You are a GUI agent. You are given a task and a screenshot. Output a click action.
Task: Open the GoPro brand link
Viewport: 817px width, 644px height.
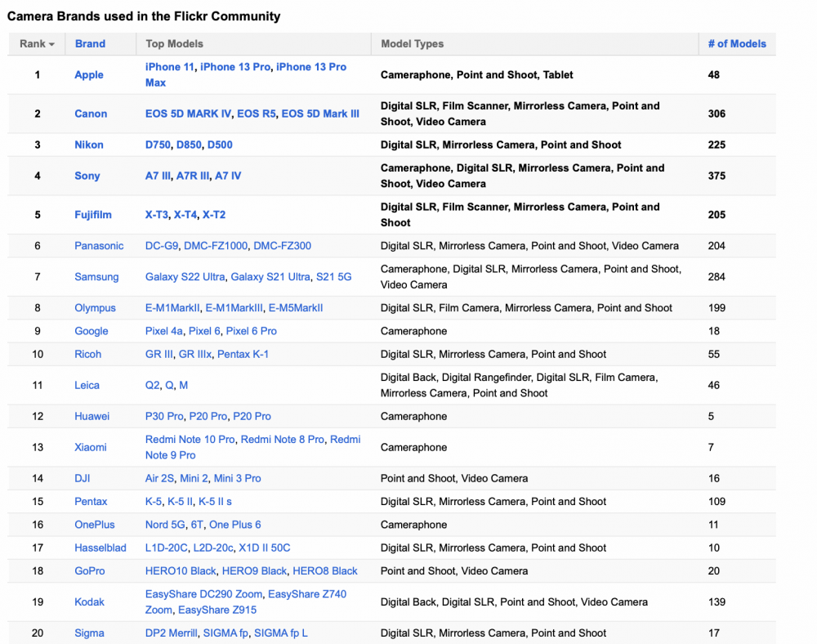(x=90, y=571)
